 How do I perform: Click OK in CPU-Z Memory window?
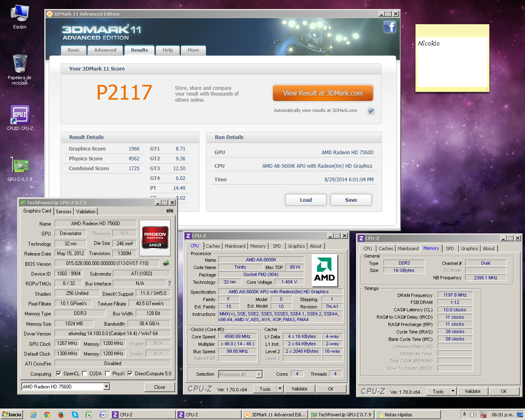[x=504, y=391]
